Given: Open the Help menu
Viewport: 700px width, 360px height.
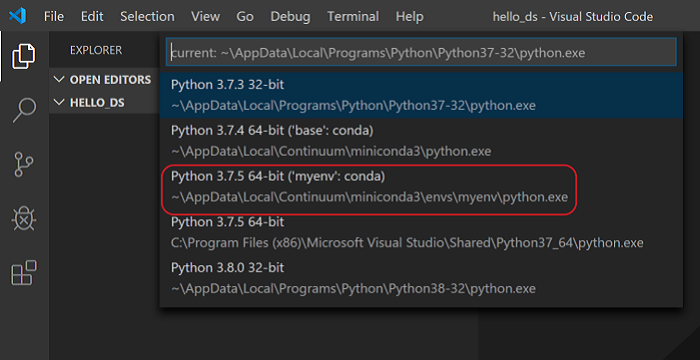Looking at the screenshot, I should 409,17.
